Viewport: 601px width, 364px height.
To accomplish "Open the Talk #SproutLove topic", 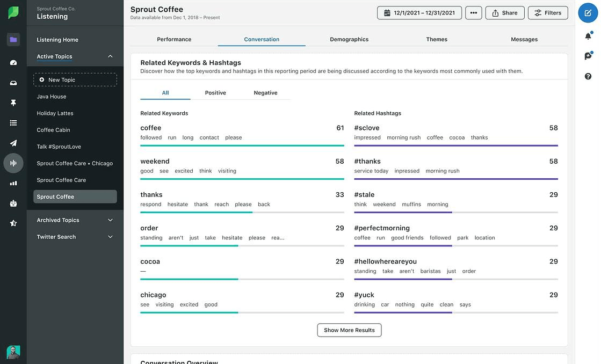I will 59,147.
